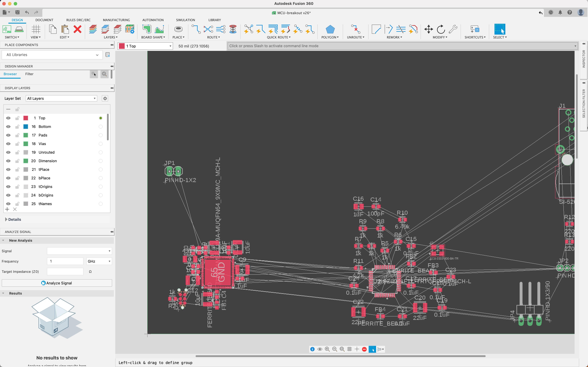
Task: Open the All Libraries dropdown
Action: click(x=52, y=55)
